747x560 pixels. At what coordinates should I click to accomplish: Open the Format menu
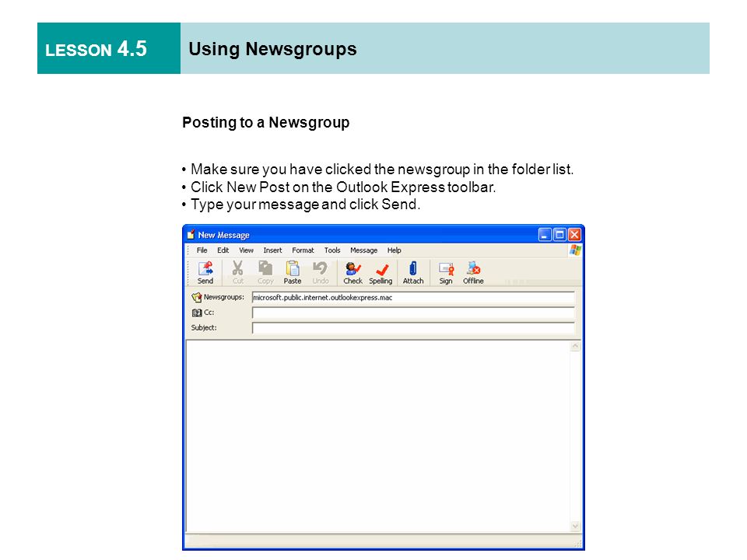(303, 250)
